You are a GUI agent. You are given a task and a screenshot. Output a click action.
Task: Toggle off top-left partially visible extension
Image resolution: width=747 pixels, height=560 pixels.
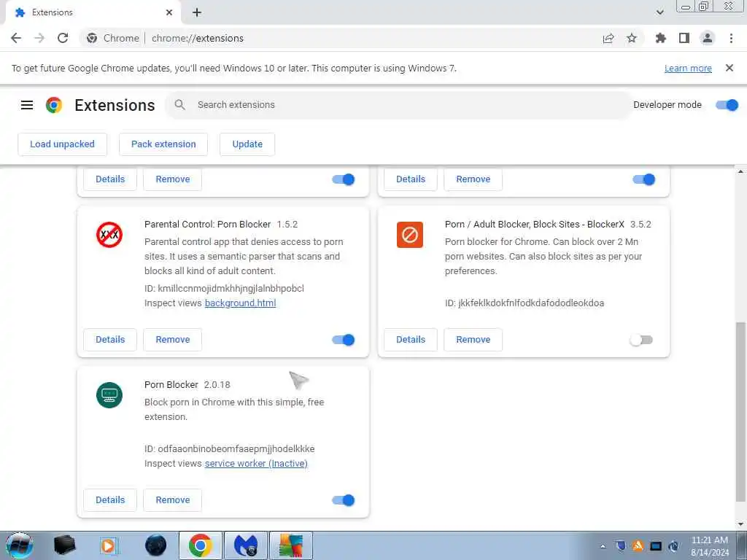point(344,179)
